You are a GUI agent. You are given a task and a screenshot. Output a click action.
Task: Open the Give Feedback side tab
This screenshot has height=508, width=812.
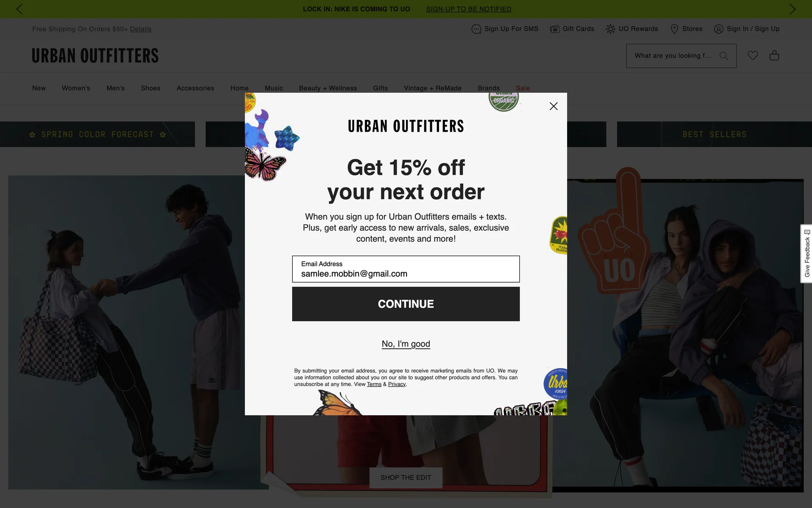[807, 254]
